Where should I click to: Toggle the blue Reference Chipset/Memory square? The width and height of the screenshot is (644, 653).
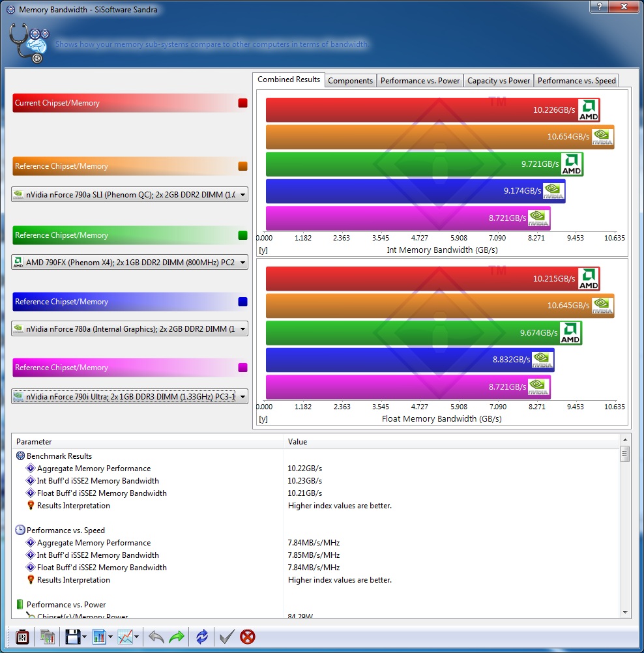coord(243,302)
